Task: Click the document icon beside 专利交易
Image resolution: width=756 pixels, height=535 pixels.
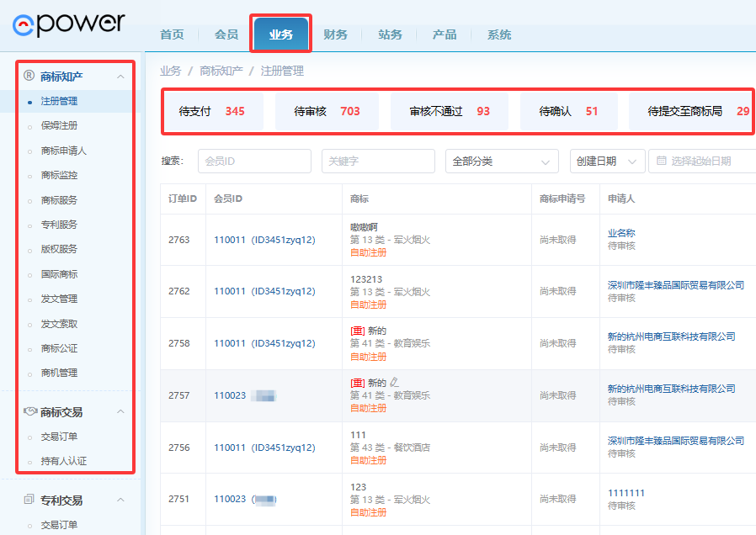Action: coord(29,500)
